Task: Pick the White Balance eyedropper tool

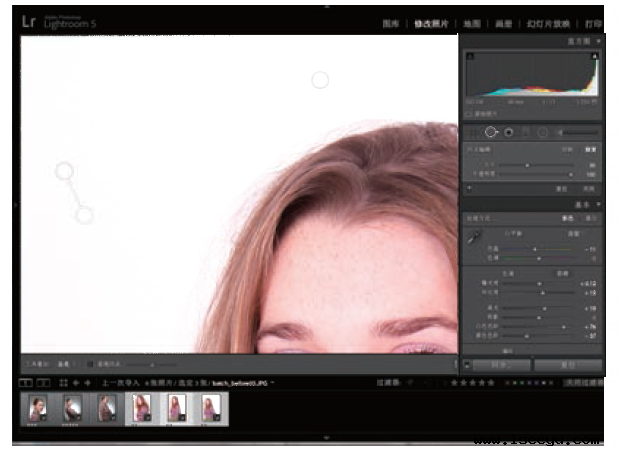Action: pyautogui.click(x=473, y=238)
